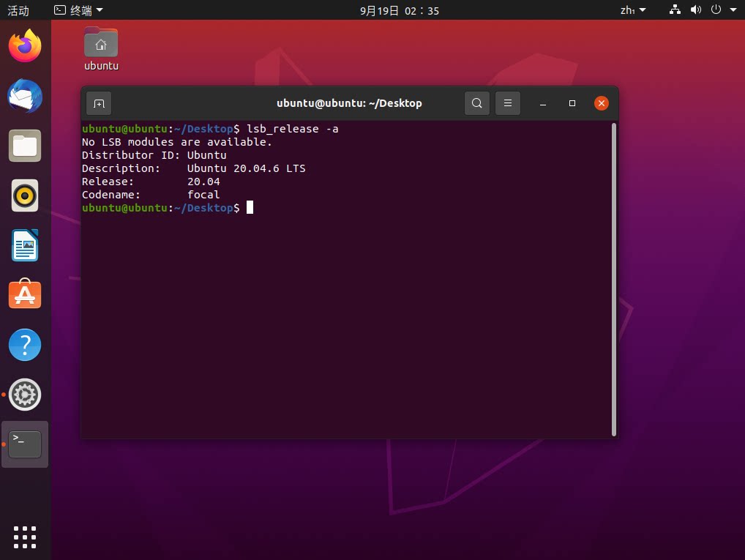The image size is (745, 560).
Task: Open the terminal hamburger menu
Action: click(508, 103)
